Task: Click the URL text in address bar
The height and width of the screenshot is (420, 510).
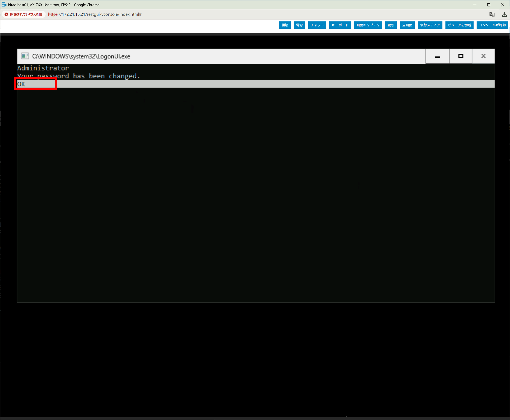Action: [94, 14]
